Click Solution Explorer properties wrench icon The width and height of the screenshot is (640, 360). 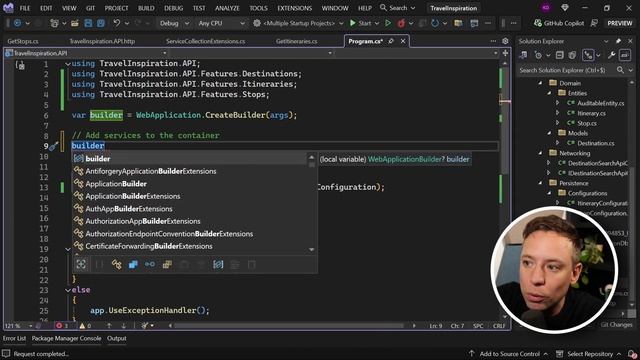coord(611,55)
